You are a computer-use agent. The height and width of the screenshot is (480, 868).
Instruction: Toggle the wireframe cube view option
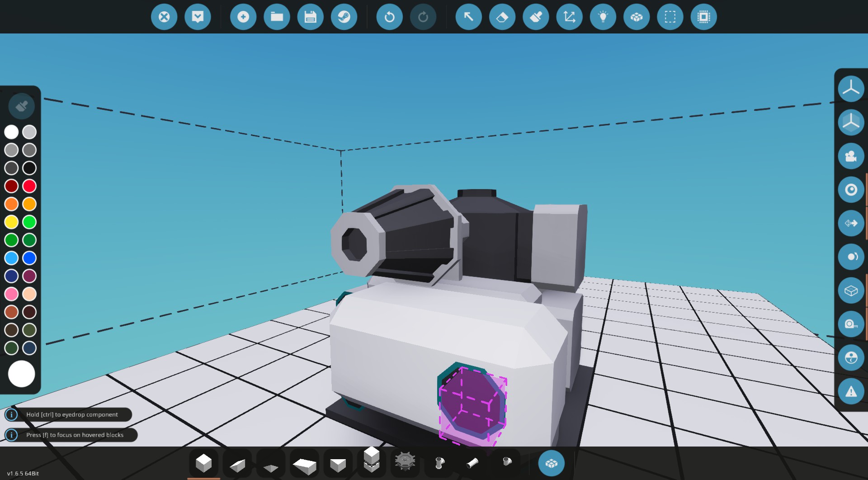tap(851, 290)
